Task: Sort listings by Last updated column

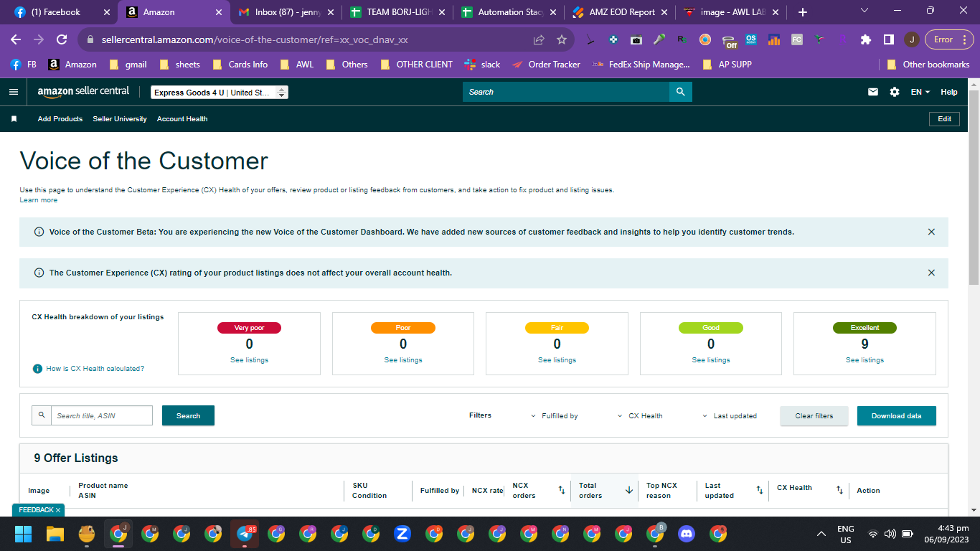Action: click(760, 490)
